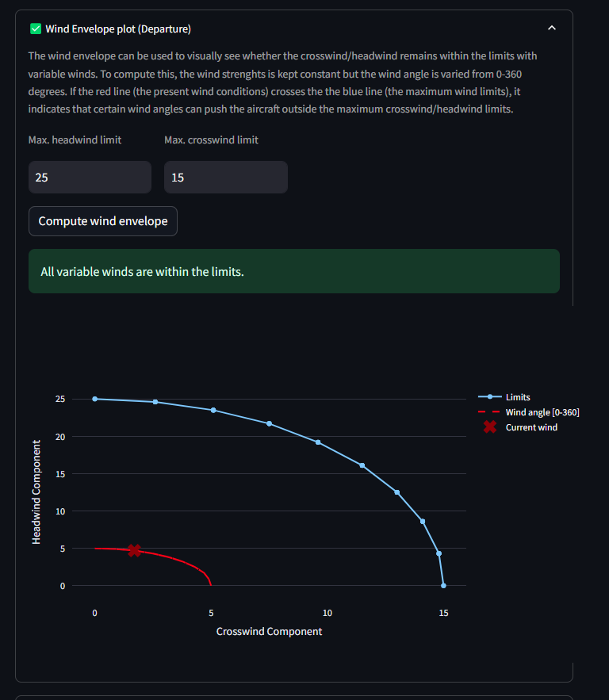Screen dimensions: 609x700
Task: Click the success message All variable winds
Action: (x=142, y=271)
